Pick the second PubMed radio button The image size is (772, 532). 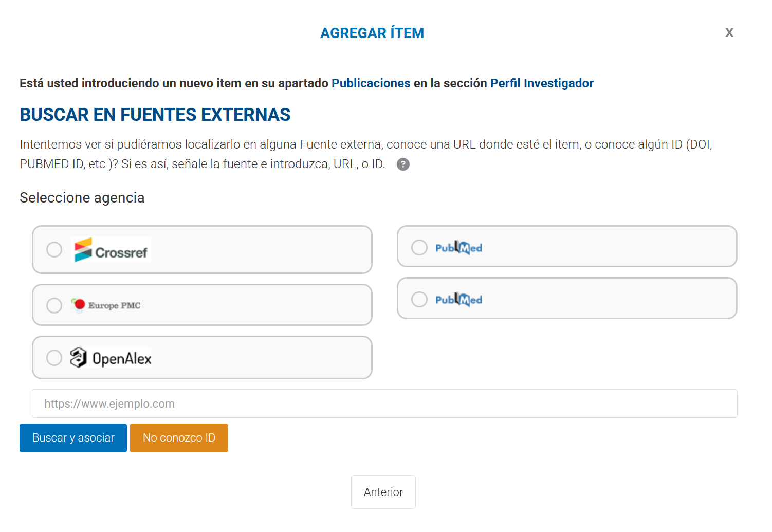tap(419, 300)
